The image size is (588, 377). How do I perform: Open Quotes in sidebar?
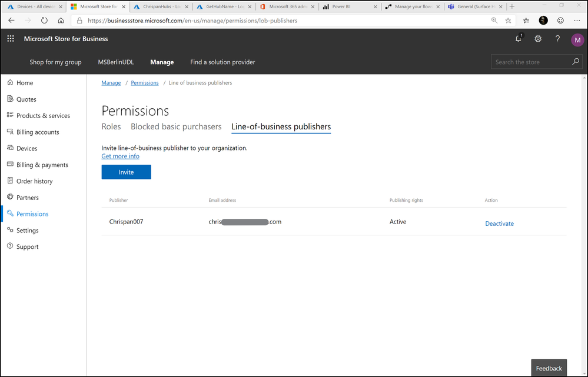[x=26, y=99]
